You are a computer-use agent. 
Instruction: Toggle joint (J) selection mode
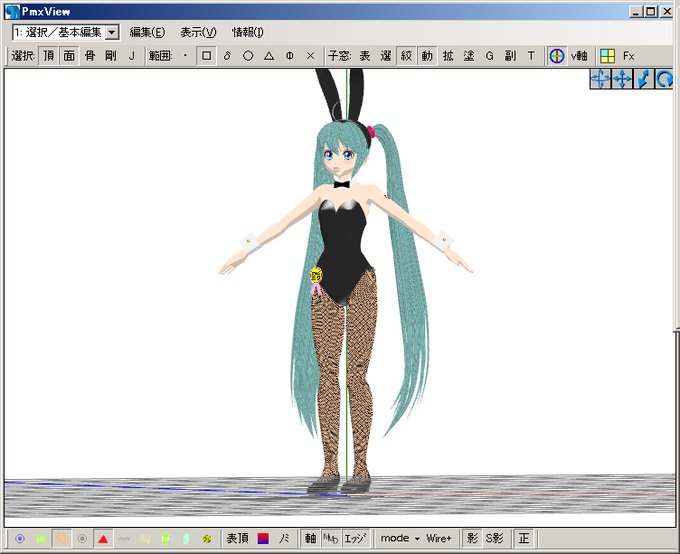click(x=132, y=56)
